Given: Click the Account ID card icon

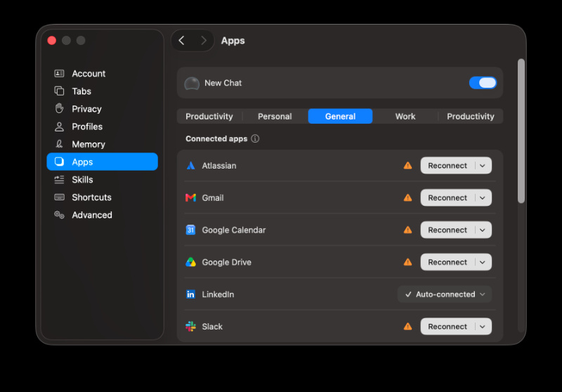Looking at the screenshot, I should (59, 74).
